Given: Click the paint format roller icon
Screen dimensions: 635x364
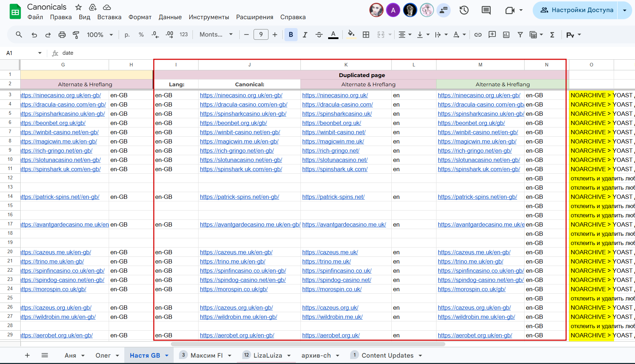Looking at the screenshot, I should pyautogui.click(x=76, y=34).
